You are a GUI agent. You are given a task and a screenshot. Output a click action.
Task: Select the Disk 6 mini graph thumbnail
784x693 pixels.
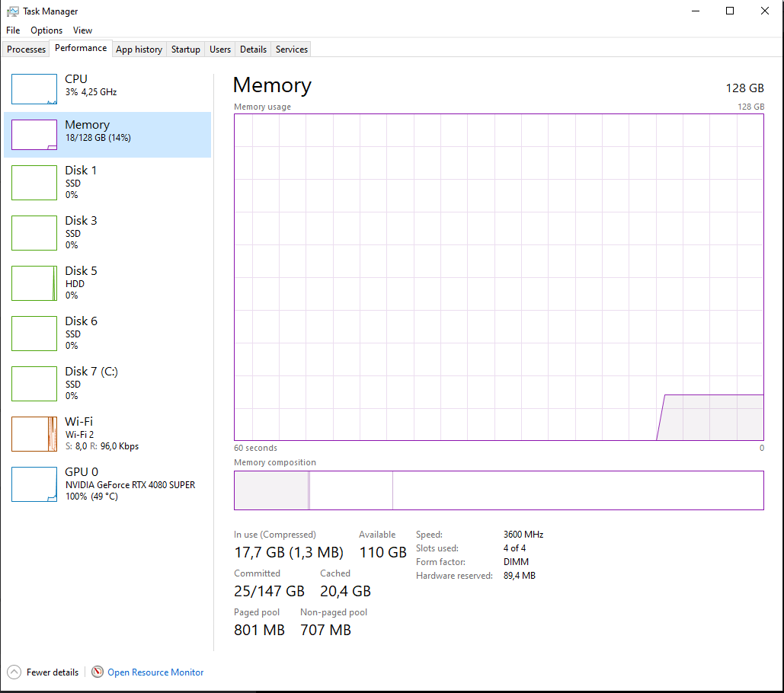click(34, 334)
